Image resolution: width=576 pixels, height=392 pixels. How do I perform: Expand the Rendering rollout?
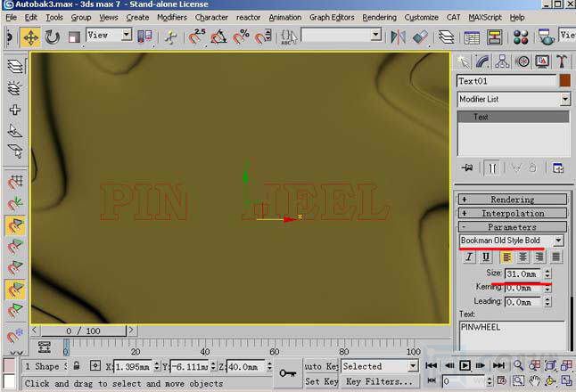click(513, 200)
